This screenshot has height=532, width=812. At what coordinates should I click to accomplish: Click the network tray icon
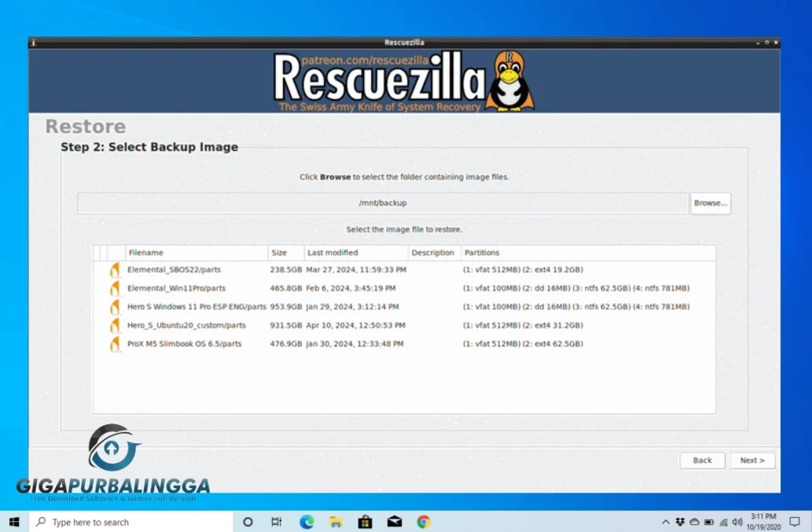coord(723,522)
